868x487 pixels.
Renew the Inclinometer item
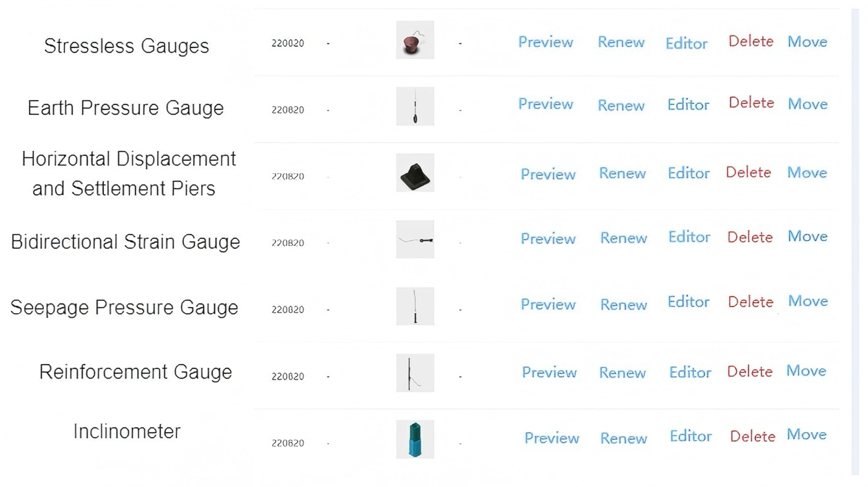pos(623,438)
